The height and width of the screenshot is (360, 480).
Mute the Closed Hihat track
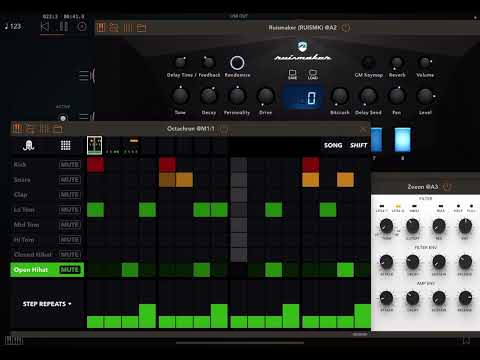tap(70, 255)
